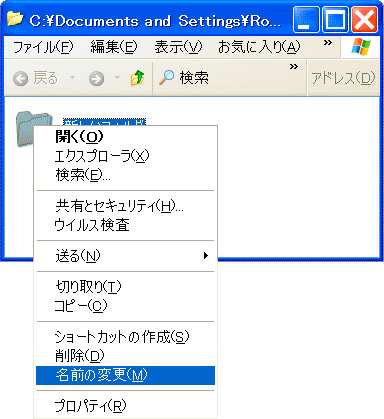Click the Up folder icon

click(x=137, y=78)
